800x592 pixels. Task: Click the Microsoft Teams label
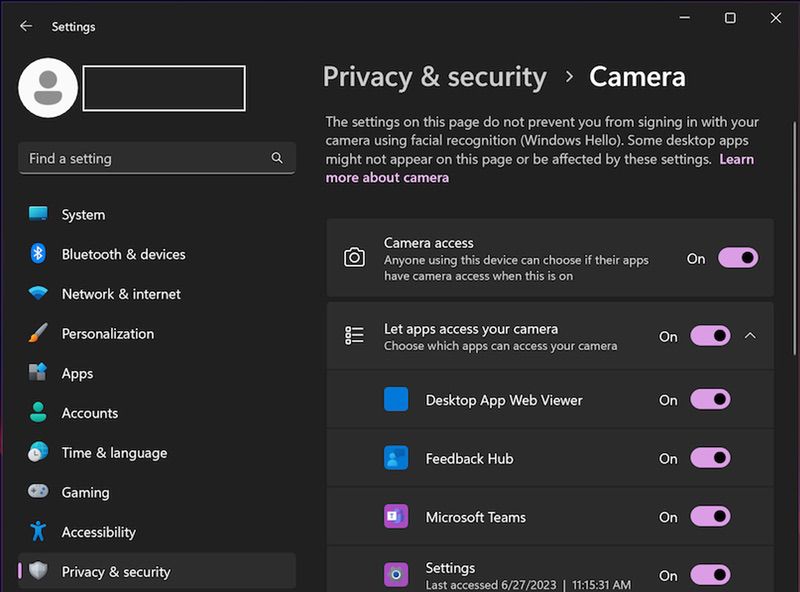476,517
